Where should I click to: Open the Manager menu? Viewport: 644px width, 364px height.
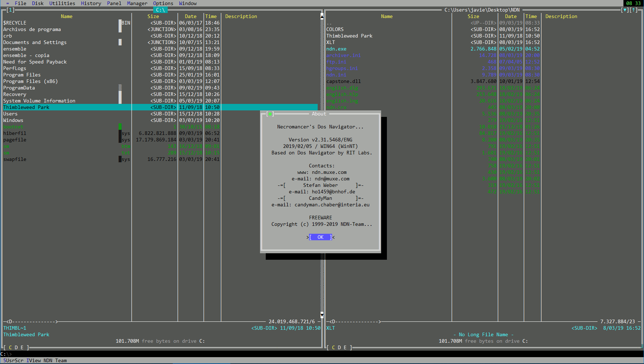137,3
